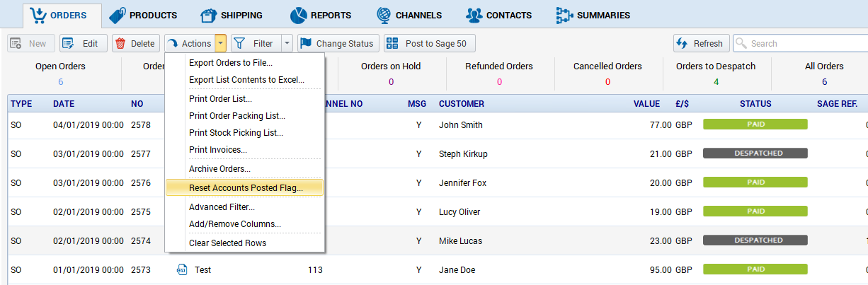868x285 pixels.
Task: Show the Orders to Despatch view
Action: point(716,74)
